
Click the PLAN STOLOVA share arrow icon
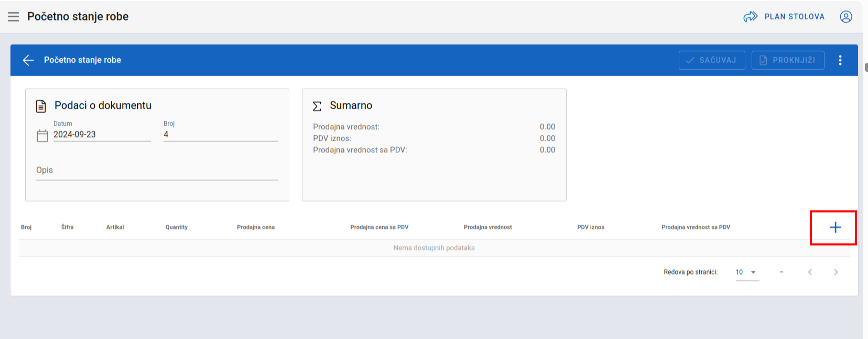click(751, 17)
